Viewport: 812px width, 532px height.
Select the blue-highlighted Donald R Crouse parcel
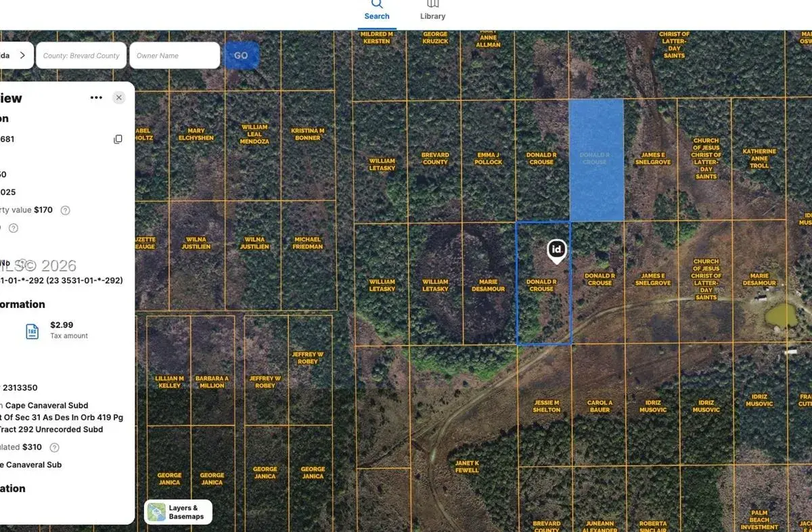coord(596,160)
